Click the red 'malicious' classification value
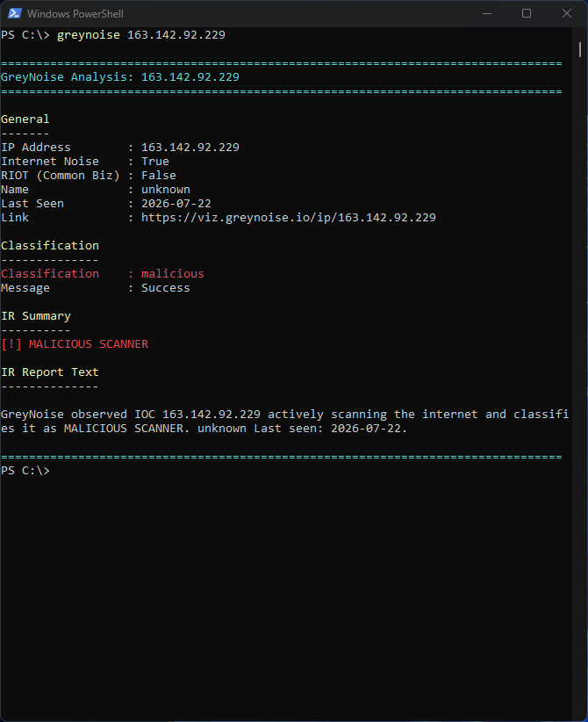 coord(173,273)
